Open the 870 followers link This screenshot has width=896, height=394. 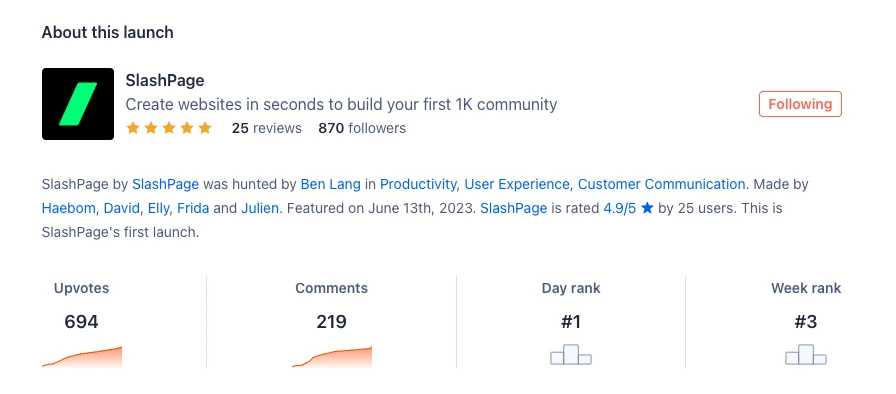[362, 128]
